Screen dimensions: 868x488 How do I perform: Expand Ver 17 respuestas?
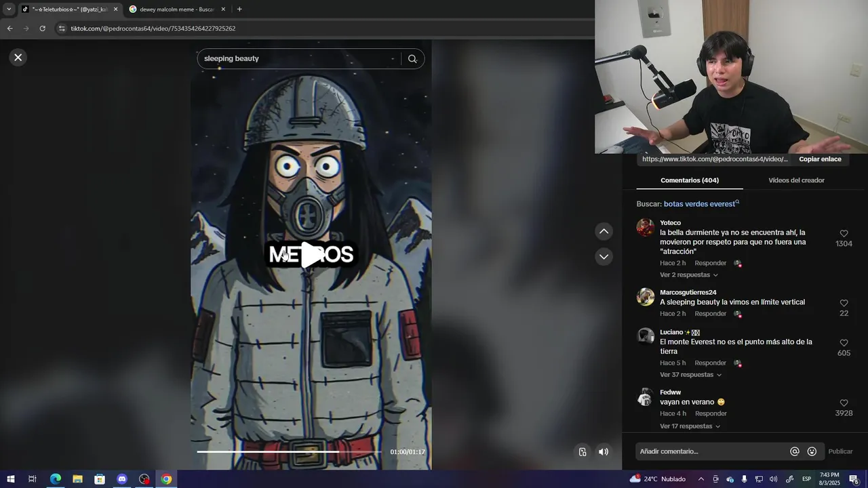click(x=690, y=426)
